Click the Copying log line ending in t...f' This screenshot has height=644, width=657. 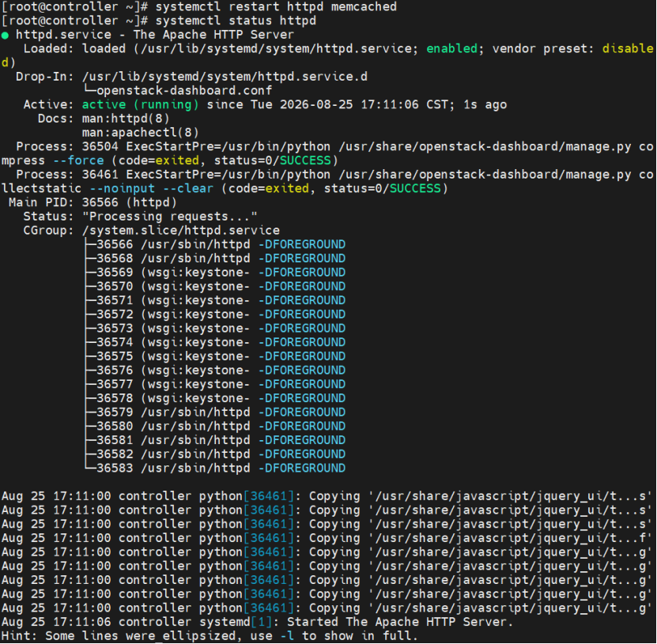pyautogui.click(x=327, y=538)
